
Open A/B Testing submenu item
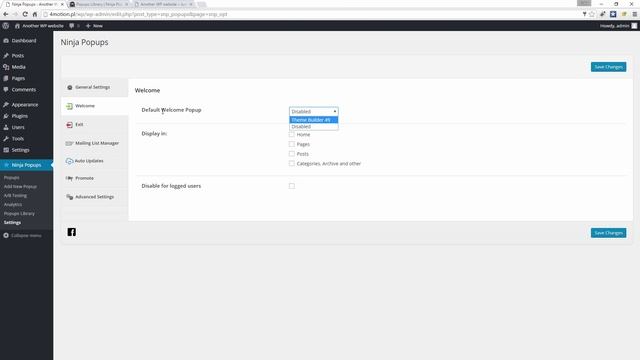pyautogui.click(x=15, y=196)
